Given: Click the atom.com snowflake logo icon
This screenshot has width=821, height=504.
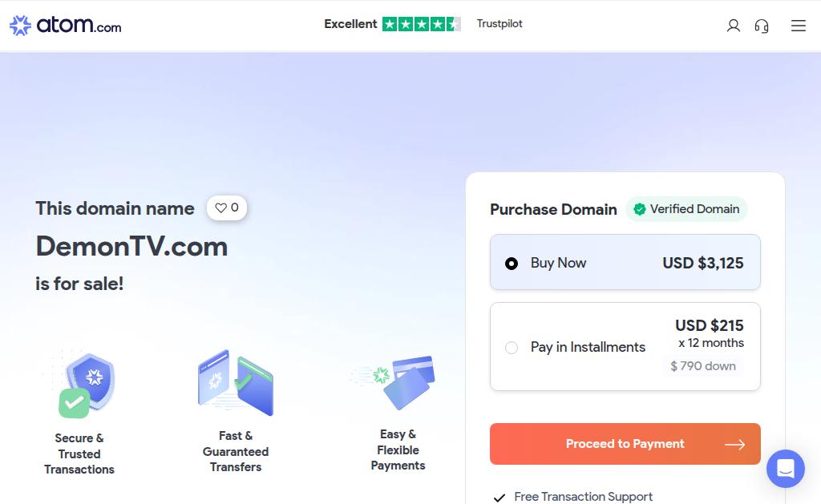Looking at the screenshot, I should pyautogui.click(x=20, y=25).
